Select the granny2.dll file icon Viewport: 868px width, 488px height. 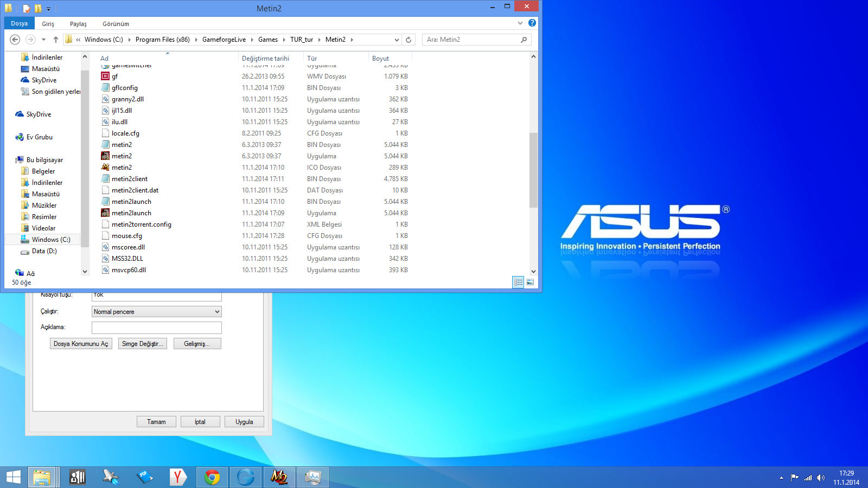click(x=105, y=99)
